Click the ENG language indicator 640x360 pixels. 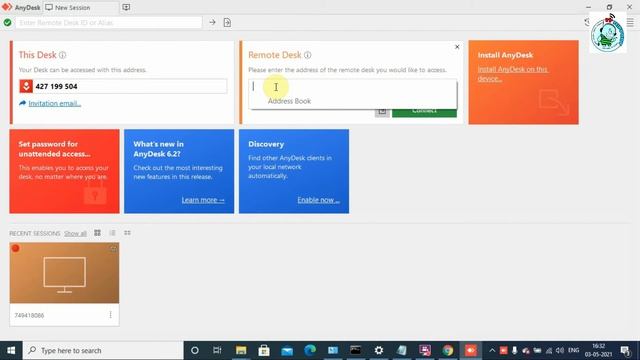point(573,350)
